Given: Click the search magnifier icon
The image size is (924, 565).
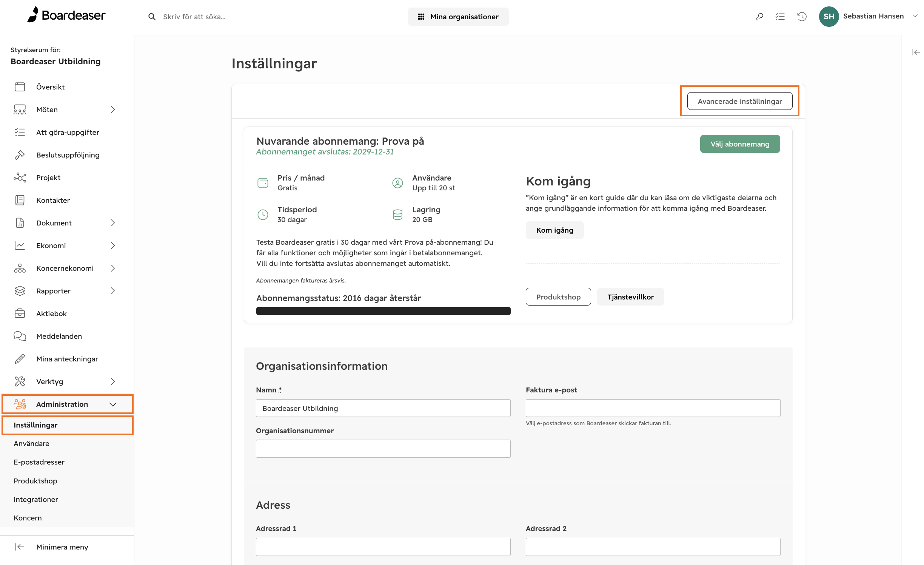Looking at the screenshot, I should click(x=152, y=17).
